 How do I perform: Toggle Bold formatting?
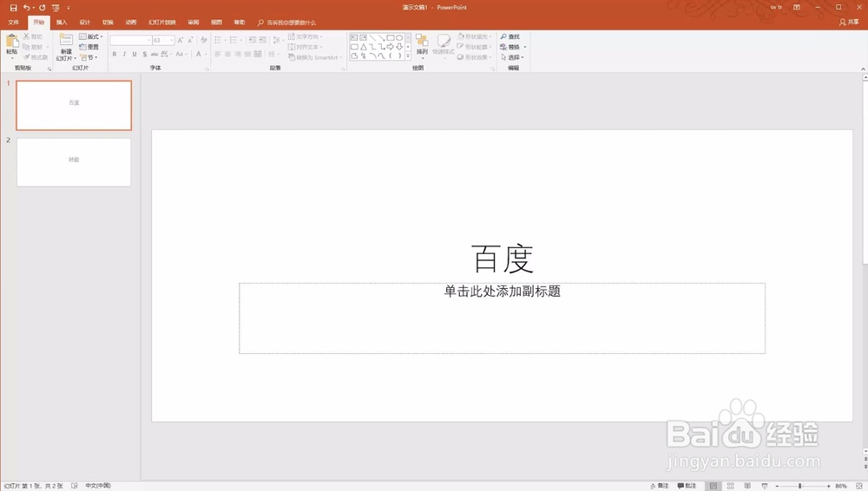[115, 54]
